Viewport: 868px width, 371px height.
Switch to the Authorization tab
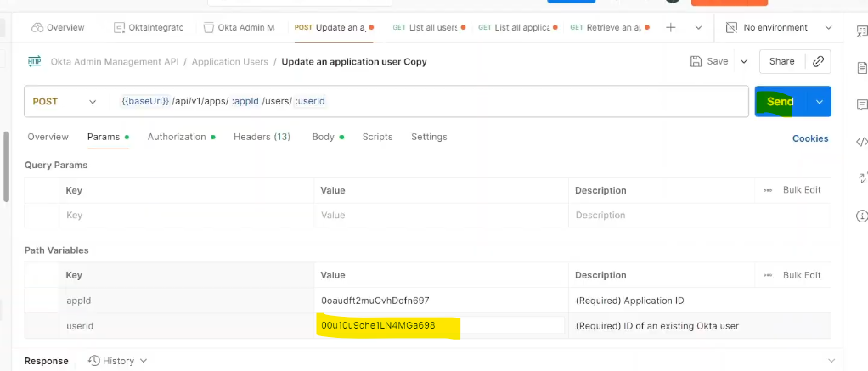pyautogui.click(x=177, y=137)
